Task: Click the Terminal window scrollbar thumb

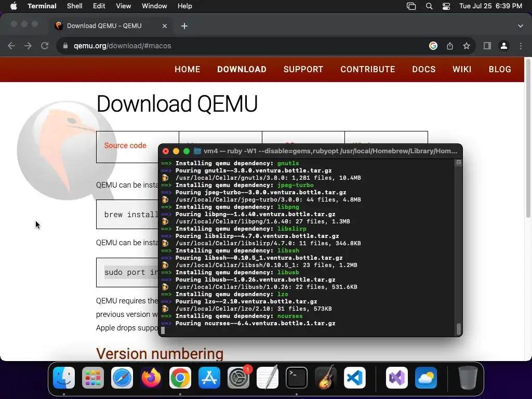Action: tap(458, 328)
